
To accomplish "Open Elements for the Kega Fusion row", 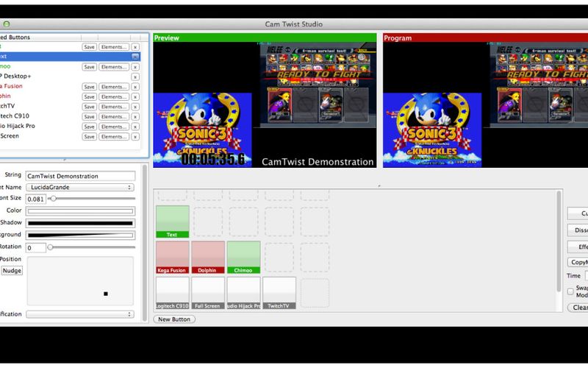I will click(x=114, y=87).
